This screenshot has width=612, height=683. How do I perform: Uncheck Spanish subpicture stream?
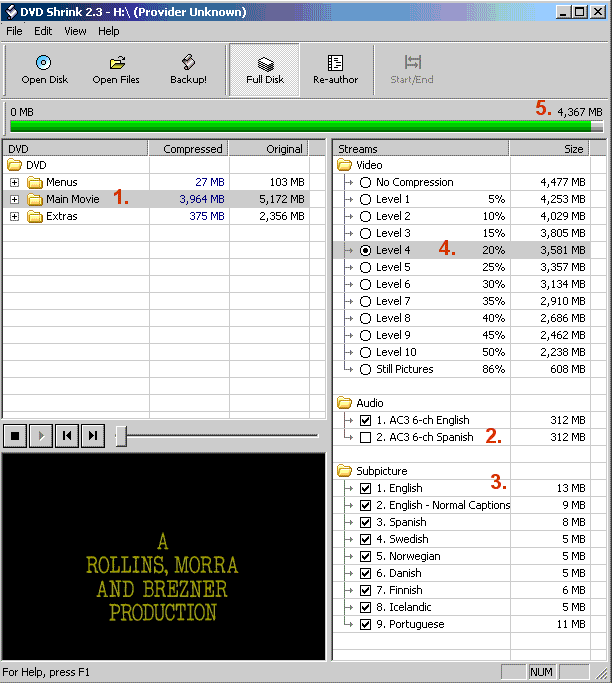point(365,522)
